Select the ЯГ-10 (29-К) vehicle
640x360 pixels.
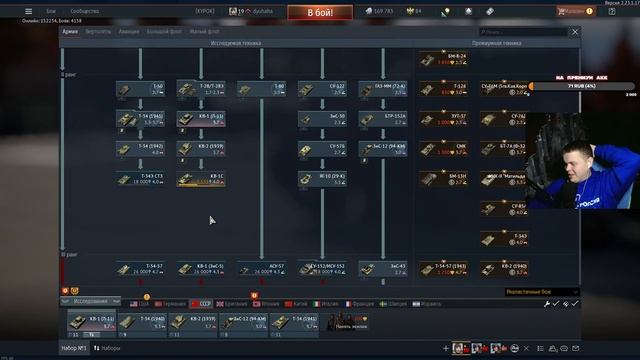[322, 179]
